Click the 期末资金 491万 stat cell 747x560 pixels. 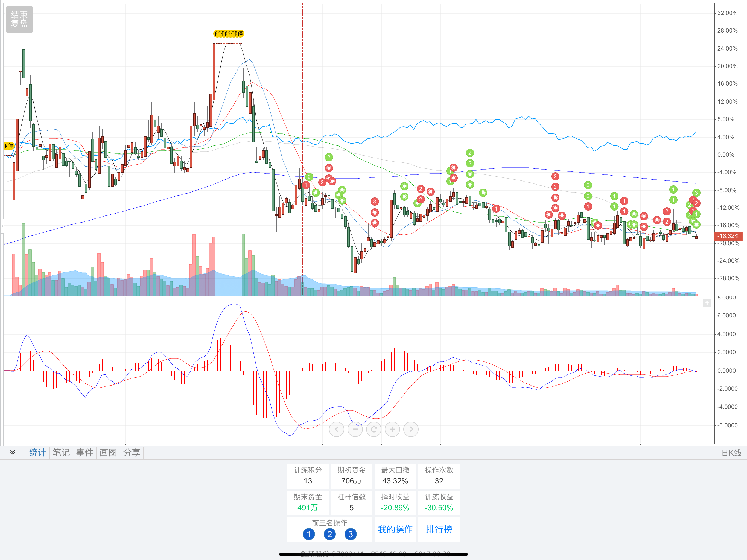point(308,502)
